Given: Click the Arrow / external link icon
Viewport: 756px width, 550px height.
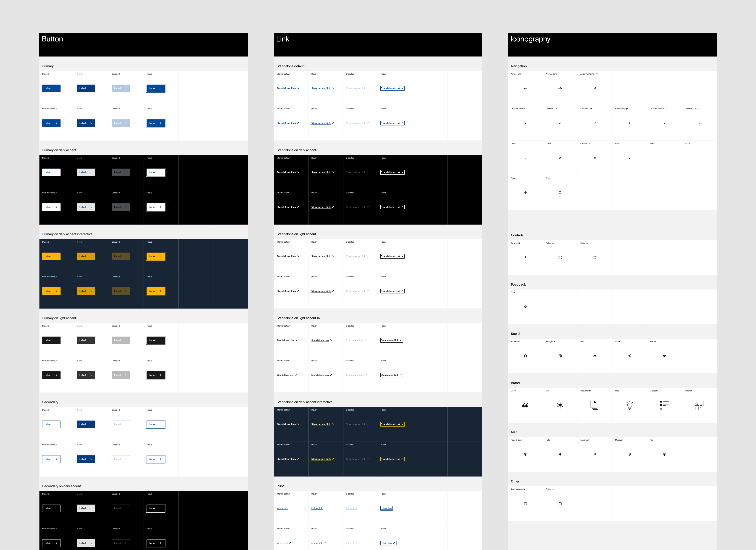Looking at the screenshot, I should (595, 88).
